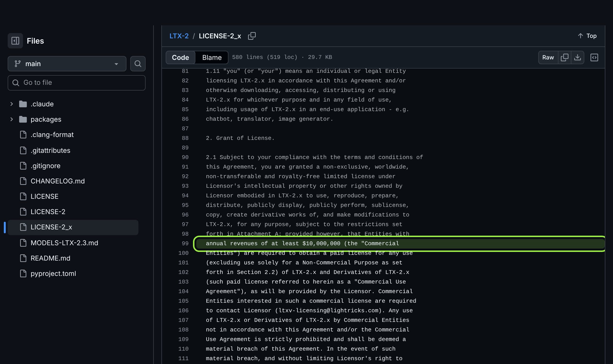Click line number 81
Image resolution: width=613 pixels, height=364 pixels.
point(185,71)
